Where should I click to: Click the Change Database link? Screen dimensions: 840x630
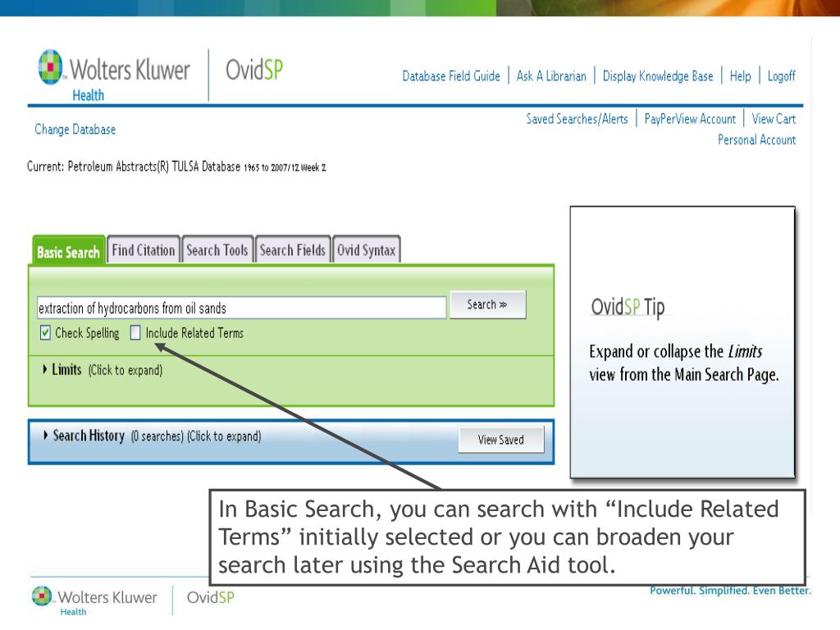pos(75,129)
